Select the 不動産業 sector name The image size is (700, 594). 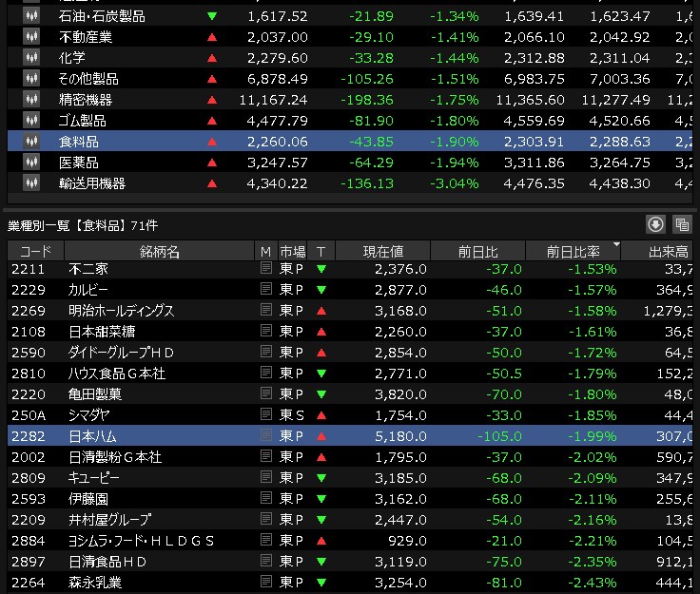[86, 36]
